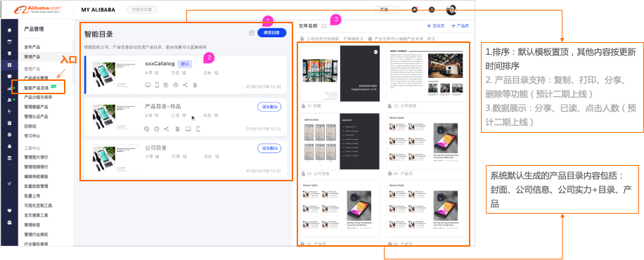Open the 04 产品页 page preview
This screenshot has height=260, width=644.
(426, 141)
